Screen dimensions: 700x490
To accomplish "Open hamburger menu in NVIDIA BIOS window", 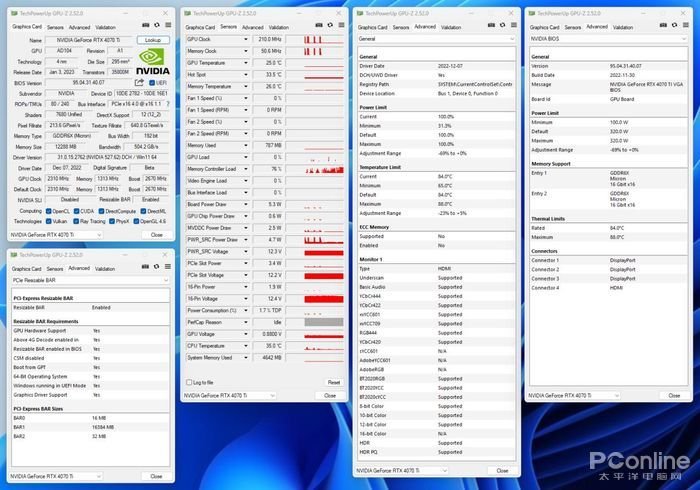I will click(x=686, y=25).
